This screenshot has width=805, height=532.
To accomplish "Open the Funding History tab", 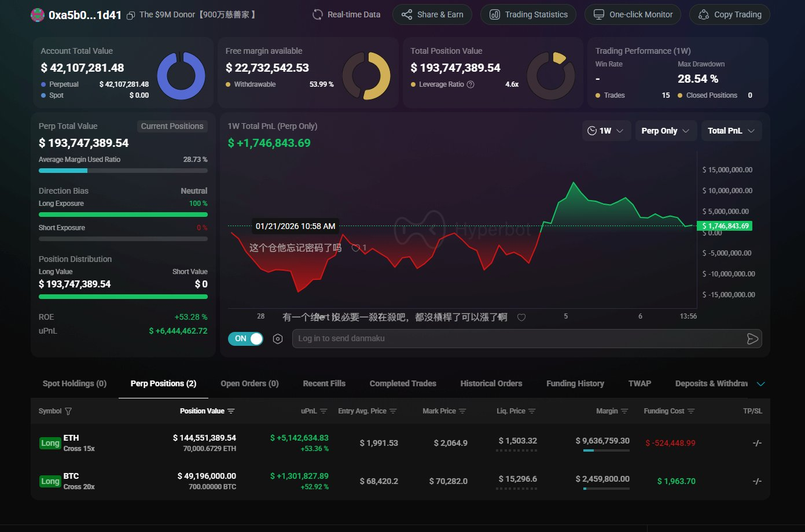I will [575, 383].
